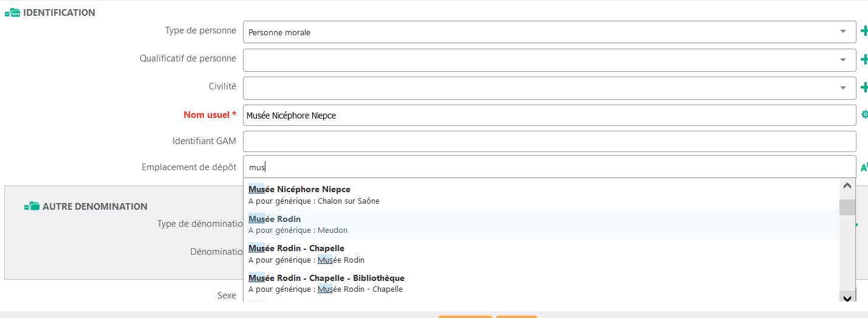Click the IDENTIFICATION section heading
The image size is (868, 318).
(59, 12)
